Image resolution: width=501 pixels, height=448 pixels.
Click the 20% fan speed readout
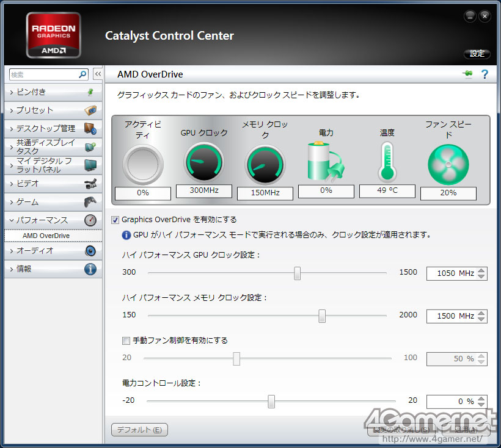pos(448,193)
